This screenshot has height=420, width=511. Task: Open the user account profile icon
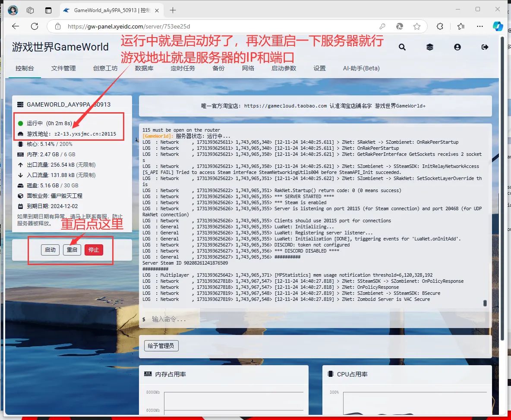pyautogui.click(x=457, y=47)
